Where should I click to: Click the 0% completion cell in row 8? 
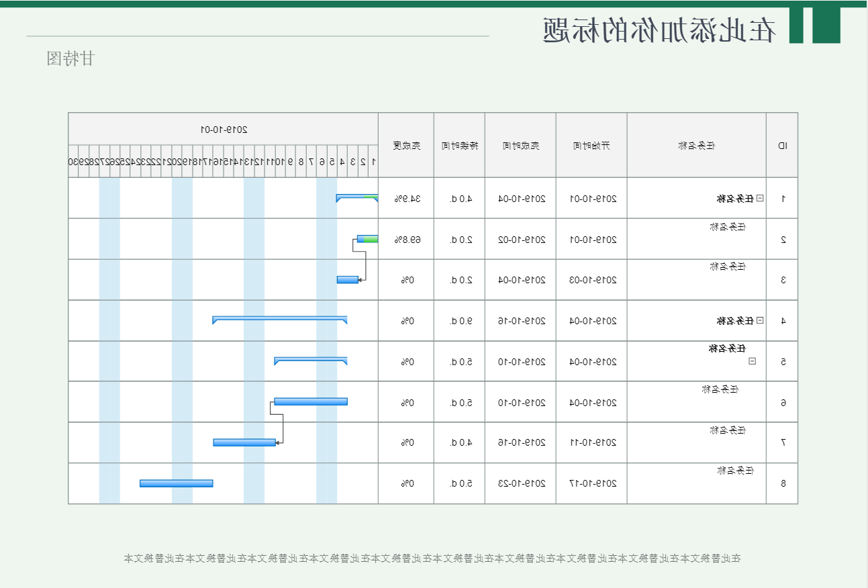[407, 483]
